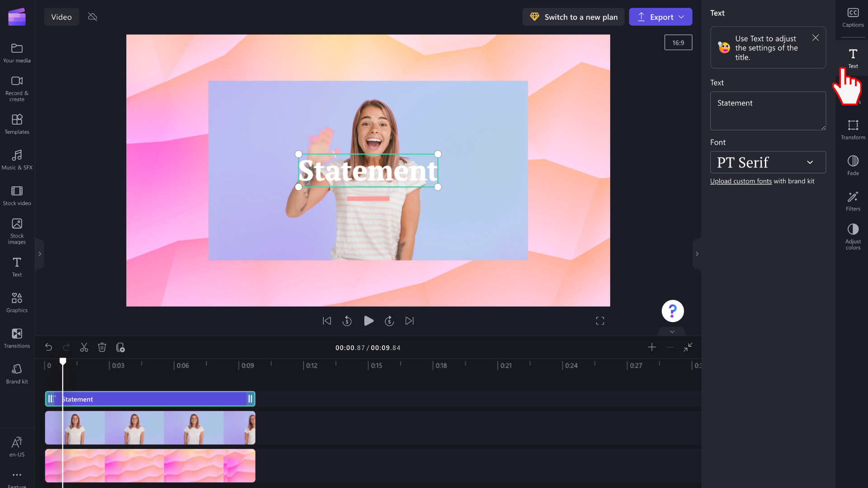Expand the right side panel arrow
868x488 pixels.
[697, 254]
